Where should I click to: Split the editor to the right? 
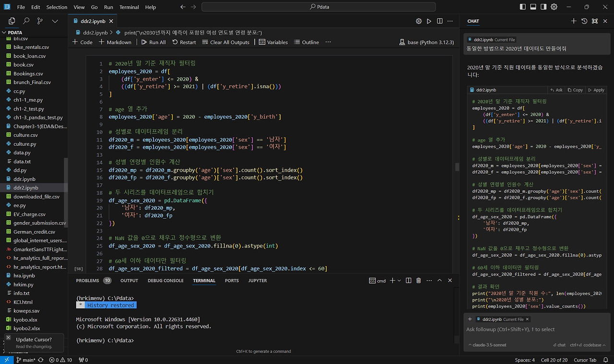[x=439, y=21]
